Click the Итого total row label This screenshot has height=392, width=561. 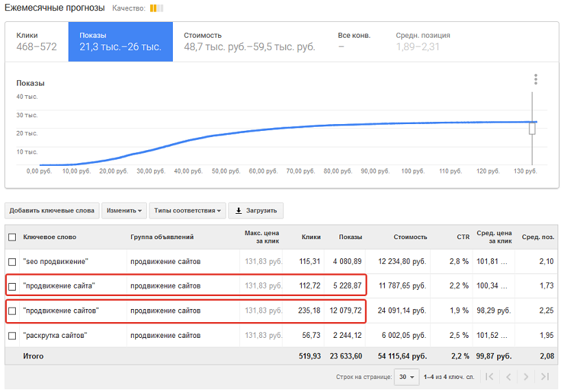pos(34,356)
